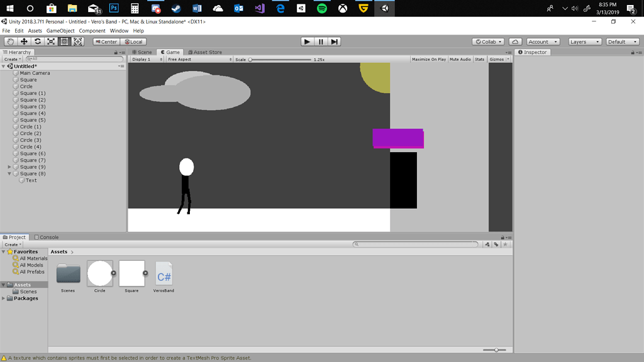Open the GameObject menu
Image resolution: width=644 pixels, height=362 pixels.
pyautogui.click(x=60, y=31)
